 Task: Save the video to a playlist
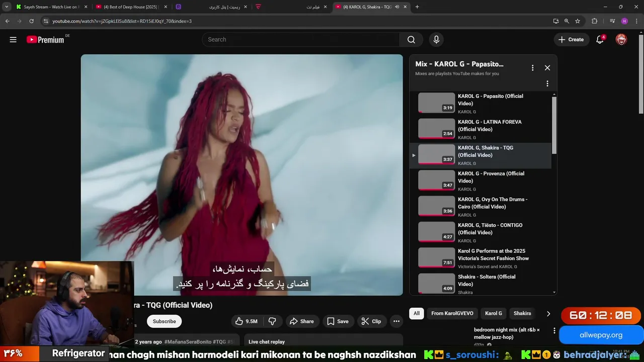[x=338, y=321]
